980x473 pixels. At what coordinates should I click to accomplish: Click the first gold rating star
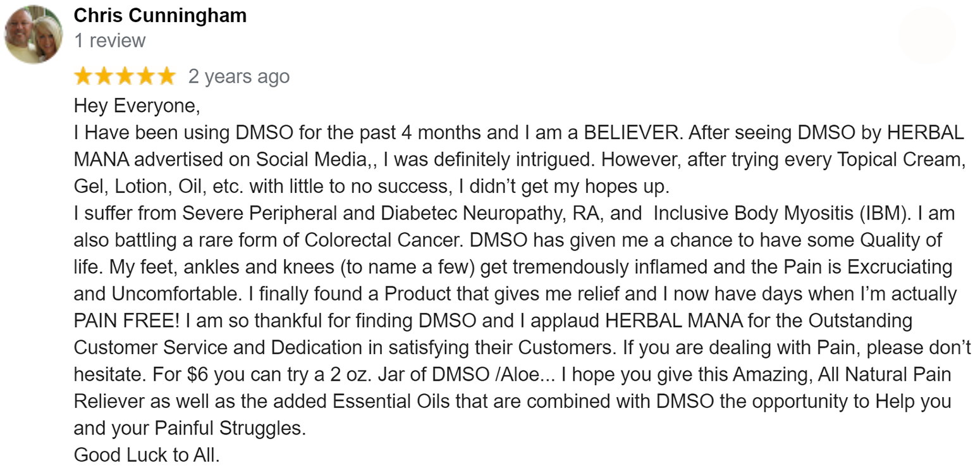[83, 77]
